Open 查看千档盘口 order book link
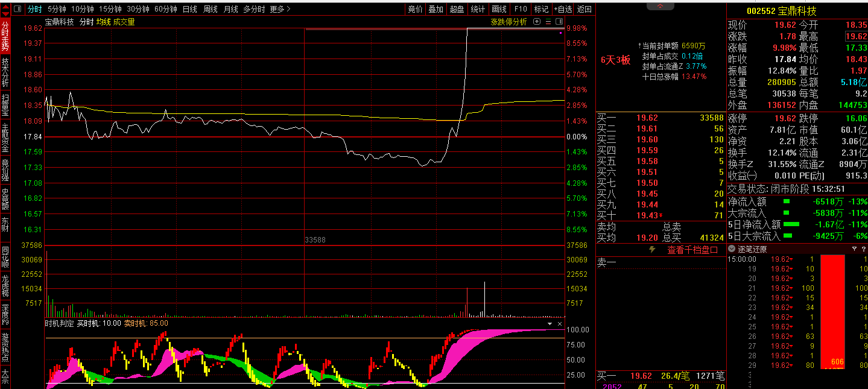The height and width of the screenshot is (389, 868). [692, 250]
